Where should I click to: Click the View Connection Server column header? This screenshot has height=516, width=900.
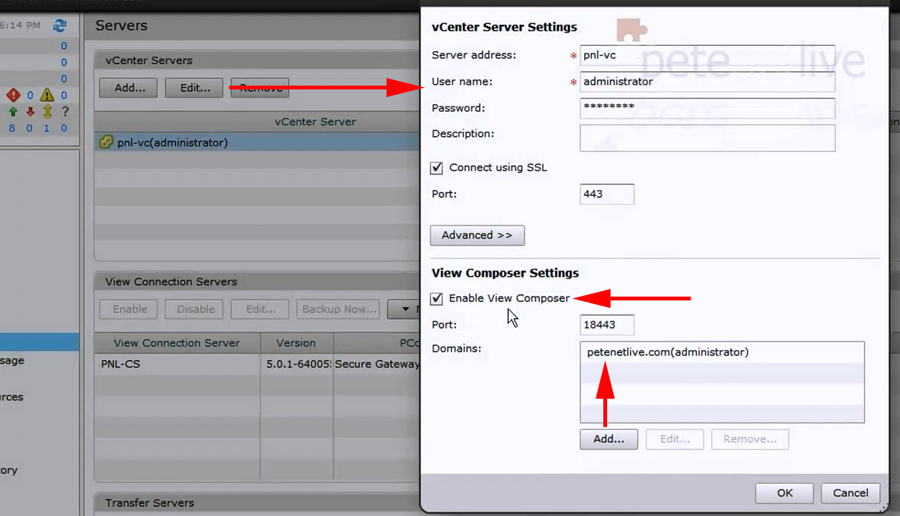click(177, 343)
